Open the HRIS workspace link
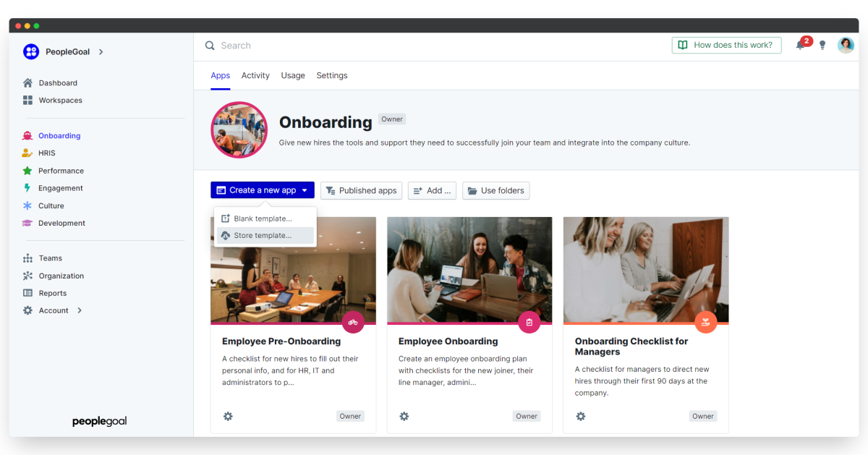The image size is (868, 455). click(47, 153)
